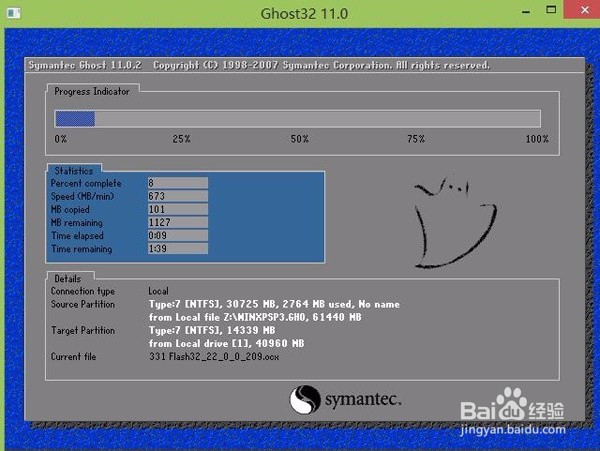Click the MB copied value 101

tap(178, 209)
